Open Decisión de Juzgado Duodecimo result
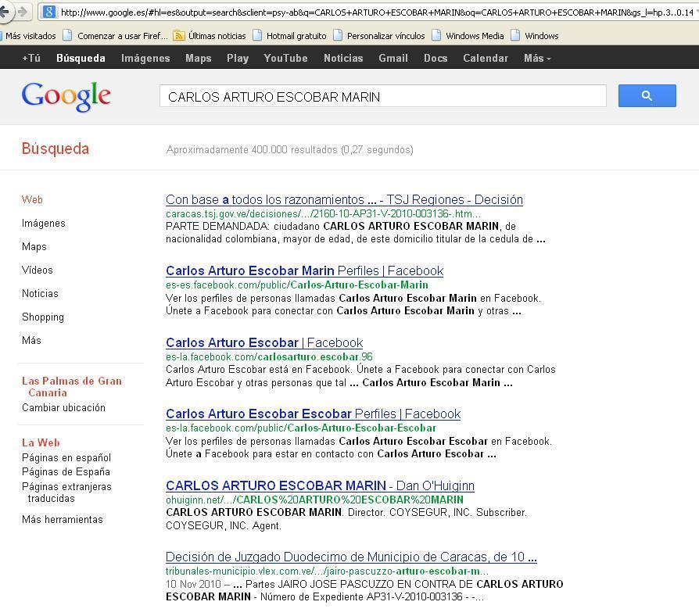Viewport: 699px width, 616px height. (x=351, y=557)
